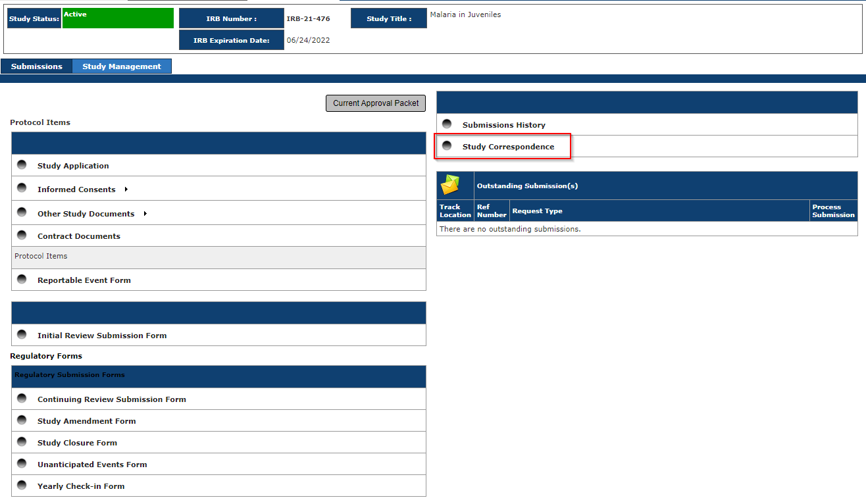Click the bullet icon beside Continuing Review Submission Form

coord(22,398)
